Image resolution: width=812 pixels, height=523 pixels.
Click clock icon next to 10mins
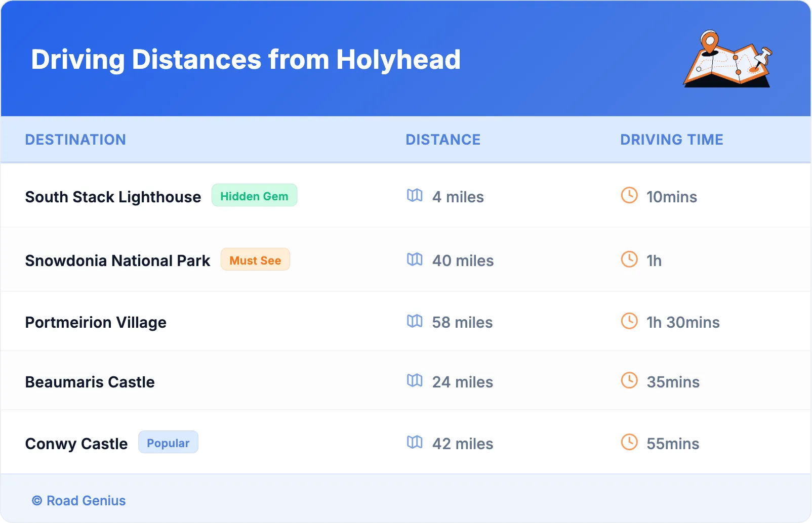pos(629,195)
